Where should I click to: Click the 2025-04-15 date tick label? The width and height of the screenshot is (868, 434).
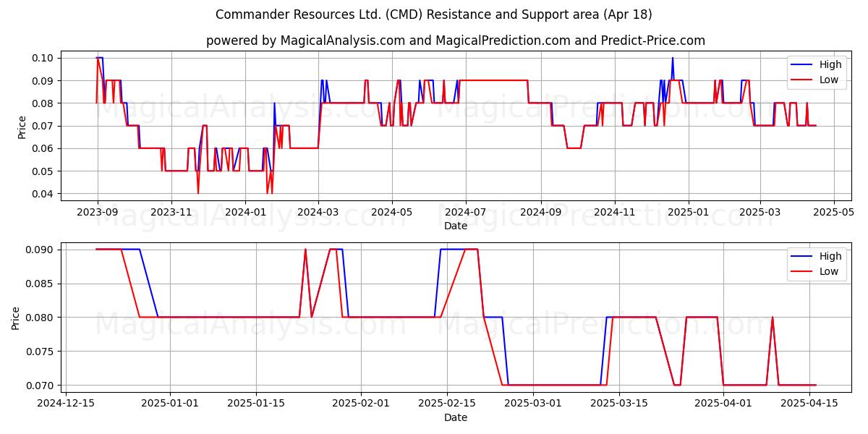click(809, 404)
